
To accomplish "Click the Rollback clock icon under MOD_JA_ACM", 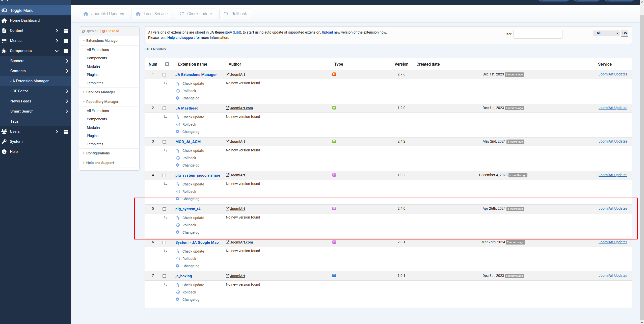I will tap(178, 158).
